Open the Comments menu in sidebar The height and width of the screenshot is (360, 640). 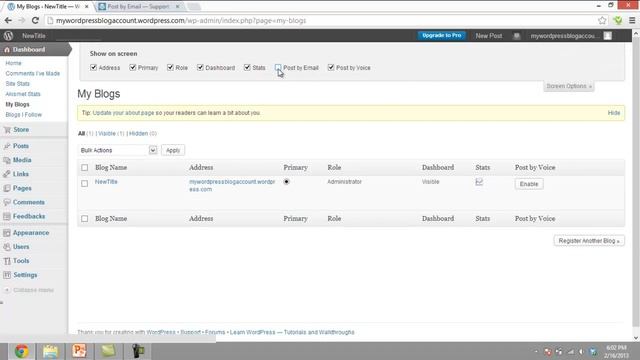[x=28, y=202]
